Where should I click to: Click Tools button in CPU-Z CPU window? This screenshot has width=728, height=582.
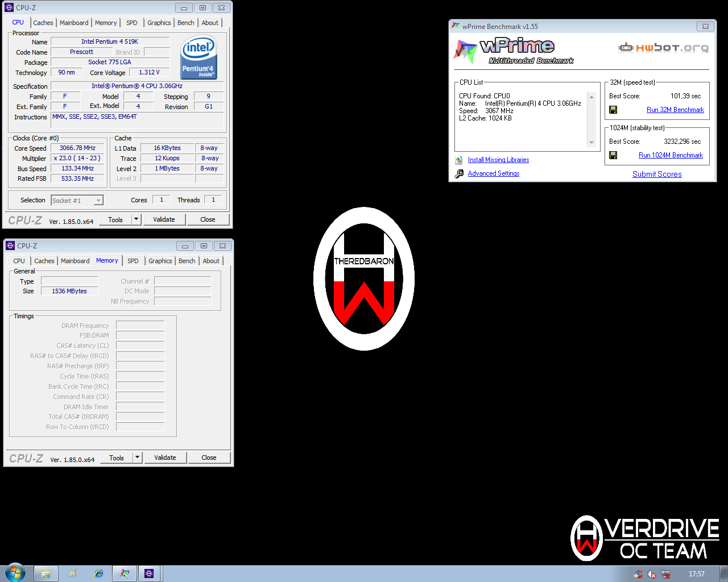tap(115, 219)
